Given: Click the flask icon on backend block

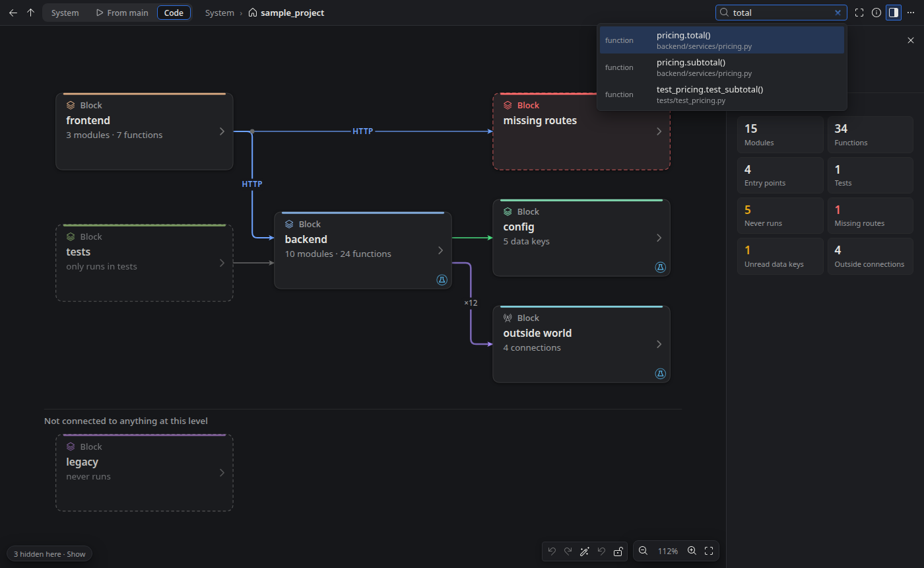Looking at the screenshot, I should click(442, 280).
